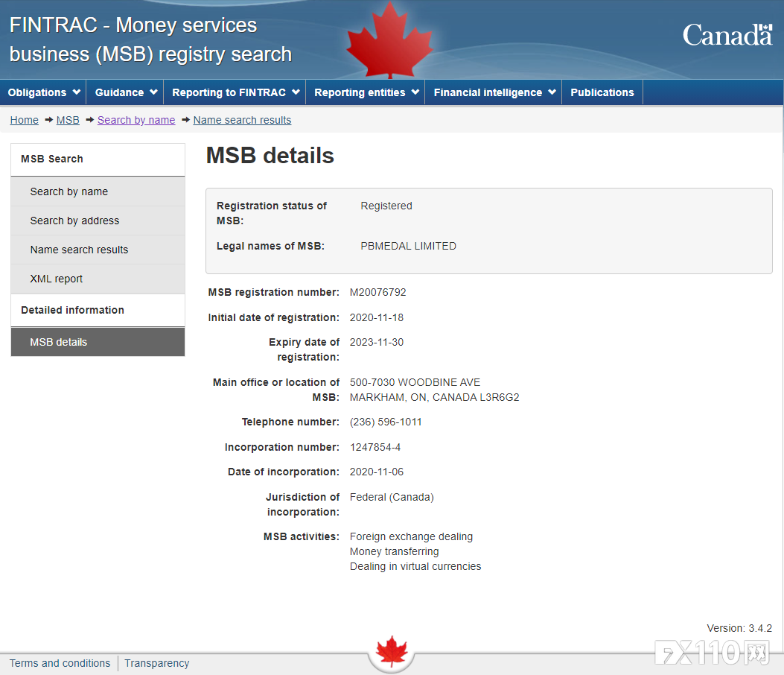784x675 pixels.
Task: Expand the Obligations dropdown menu
Action: [43, 92]
